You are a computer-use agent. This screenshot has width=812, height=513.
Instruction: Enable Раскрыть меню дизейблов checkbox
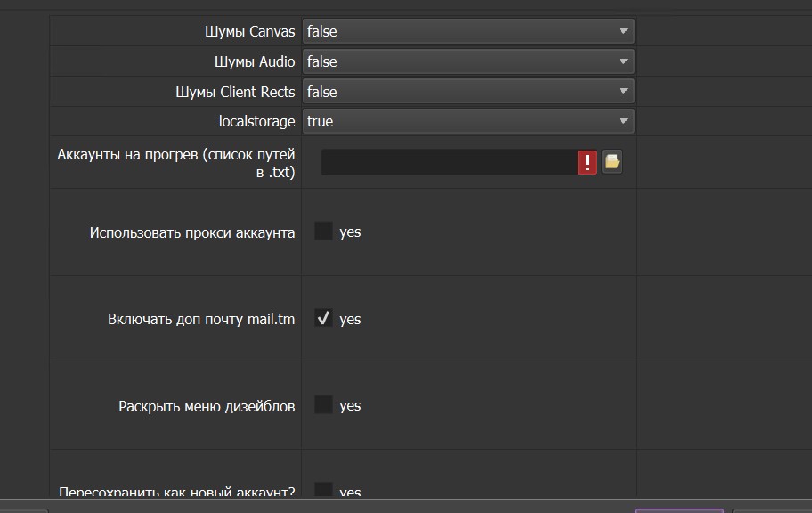[x=324, y=404]
